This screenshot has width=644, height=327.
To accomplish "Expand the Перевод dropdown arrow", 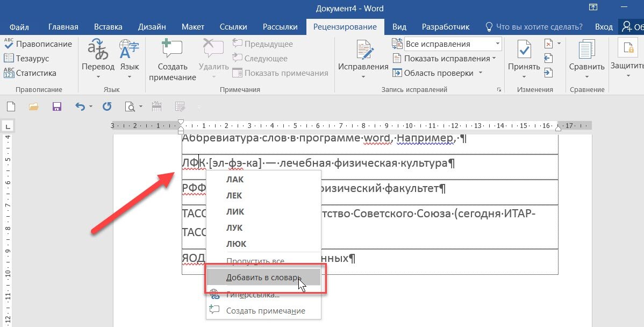I will [98, 76].
